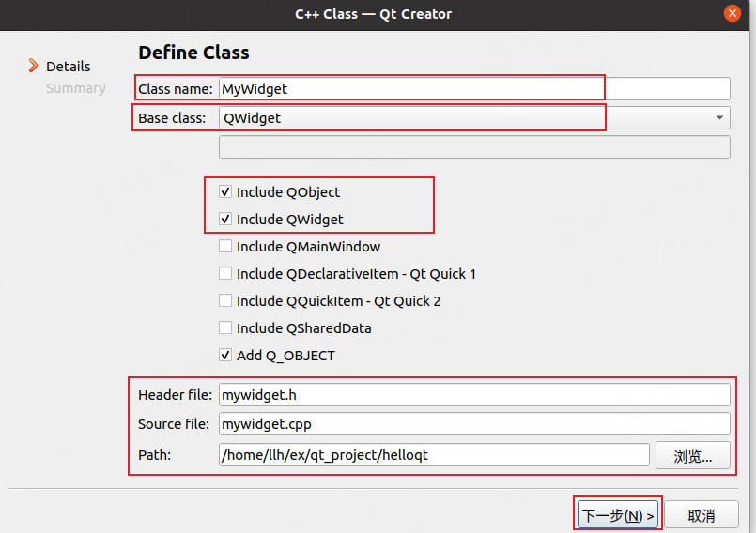Toggle the Include QObject checkbox
The height and width of the screenshot is (533, 756).
225,191
